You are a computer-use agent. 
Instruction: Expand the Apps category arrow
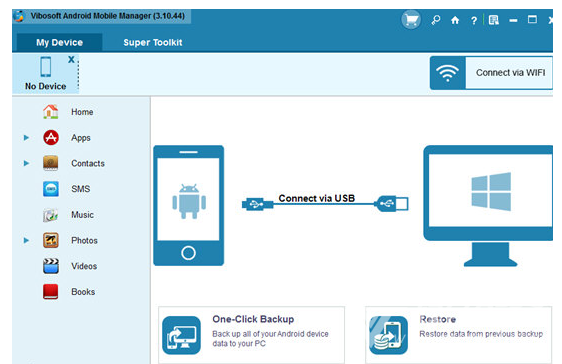26,138
